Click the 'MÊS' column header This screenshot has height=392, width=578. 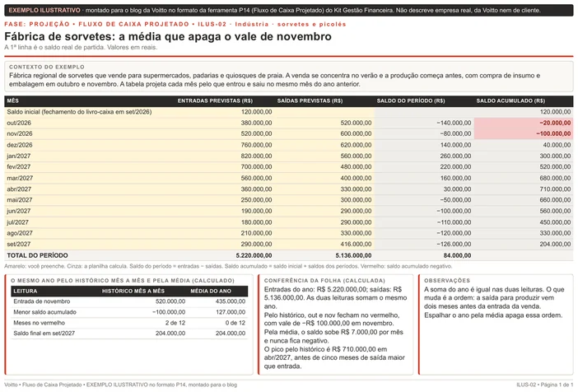coord(13,100)
